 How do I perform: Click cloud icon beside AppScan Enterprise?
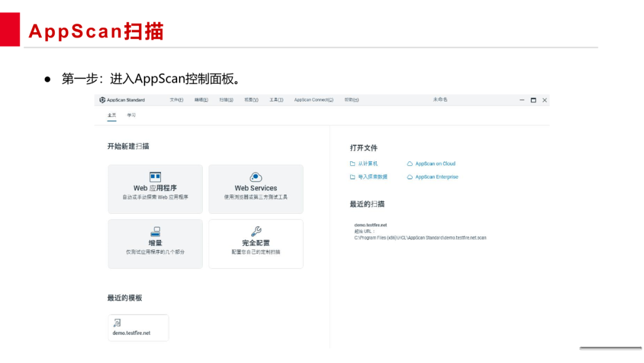point(410,177)
